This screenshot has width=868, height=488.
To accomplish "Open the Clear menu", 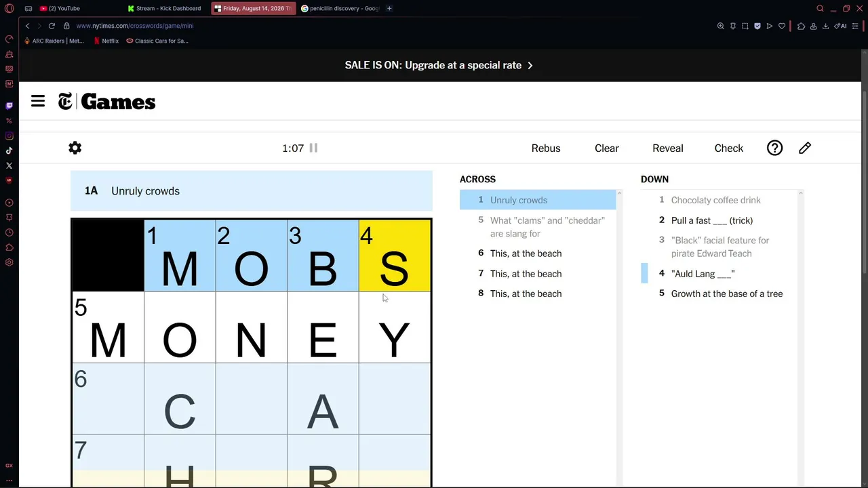I will (607, 148).
